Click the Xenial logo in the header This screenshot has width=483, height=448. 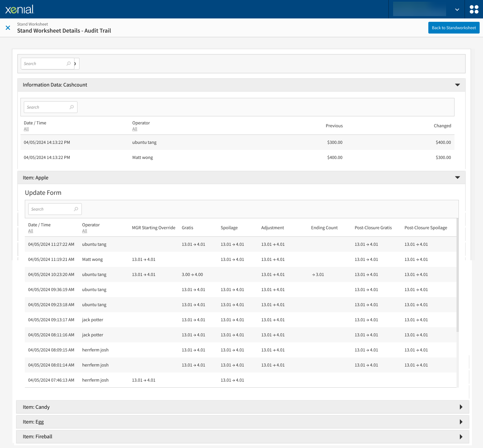point(19,9)
